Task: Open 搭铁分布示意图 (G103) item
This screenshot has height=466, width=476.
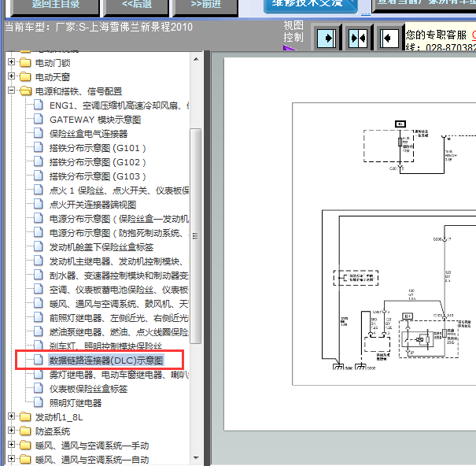Action: click(98, 176)
